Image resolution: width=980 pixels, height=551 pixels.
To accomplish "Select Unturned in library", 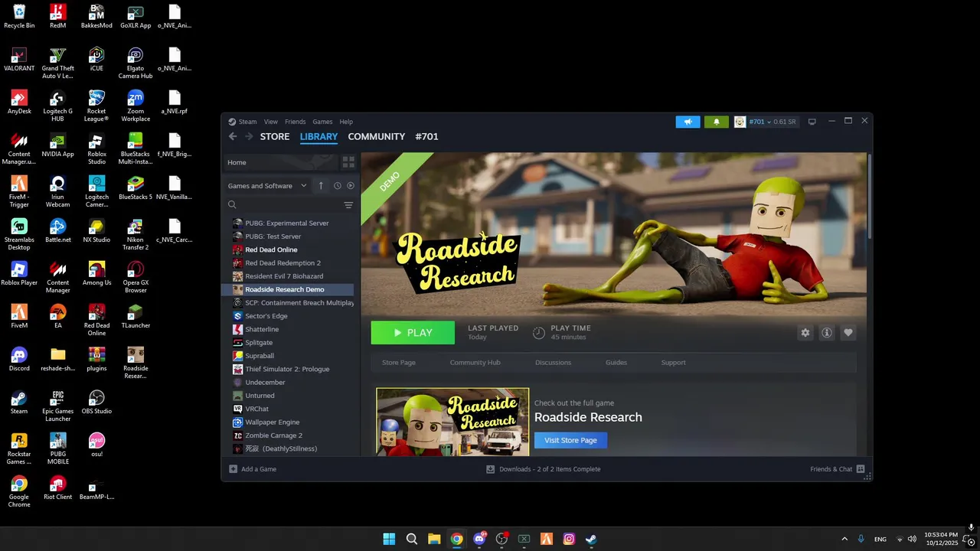I will click(260, 396).
